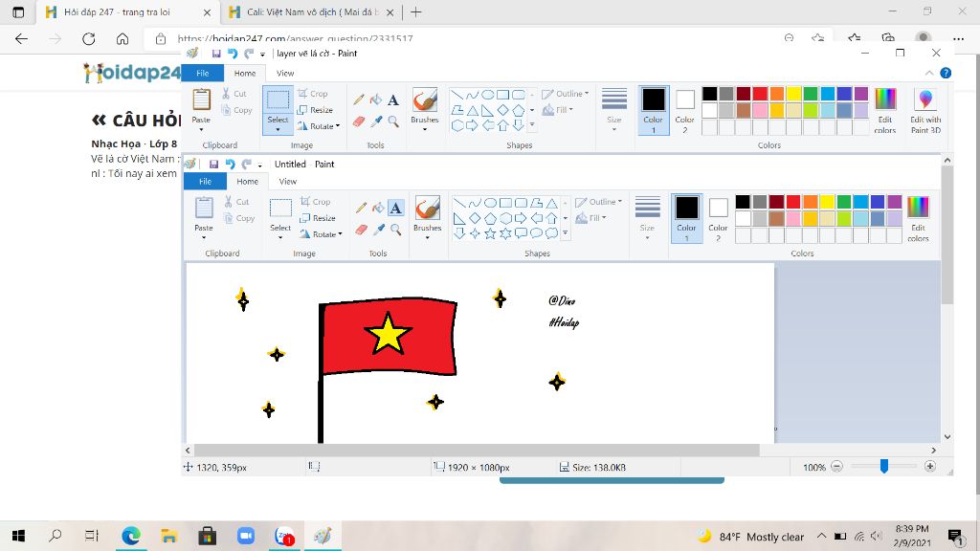This screenshot has height=551, width=980.
Task: Select Color 1 button in Untitled Paint window
Action: (686, 218)
